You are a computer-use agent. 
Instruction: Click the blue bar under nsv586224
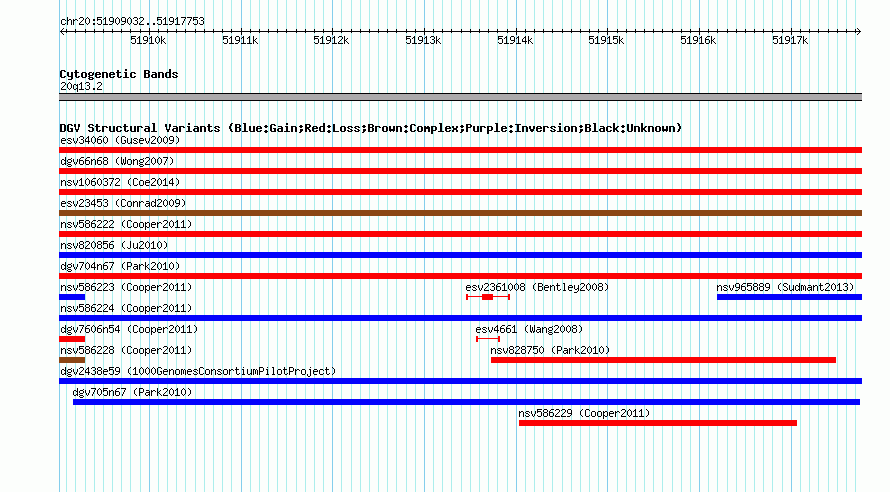point(460,318)
